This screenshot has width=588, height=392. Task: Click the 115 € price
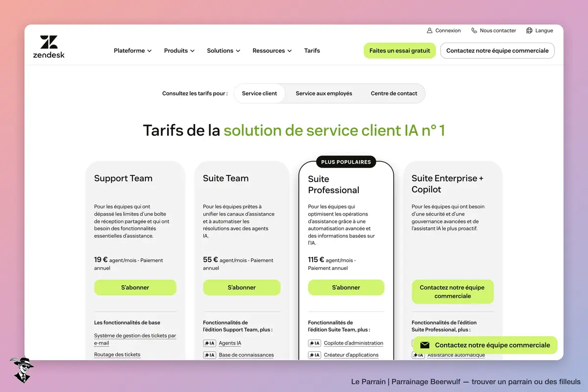(x=316, y=260)
